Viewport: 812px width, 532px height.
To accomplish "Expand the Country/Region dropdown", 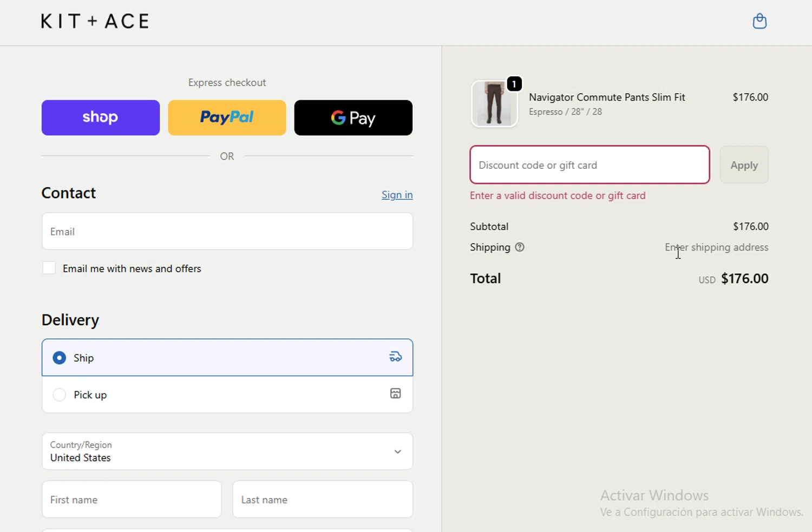I will point(227,451).
